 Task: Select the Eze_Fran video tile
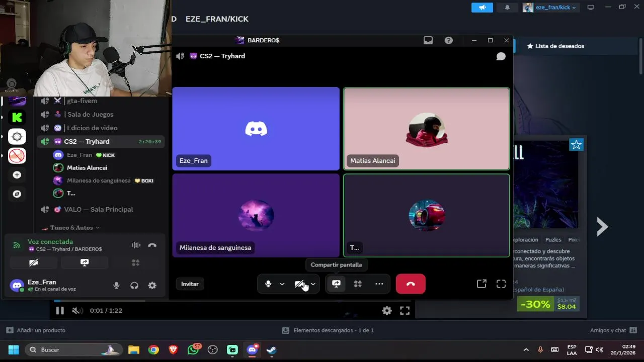click(256, 129)
